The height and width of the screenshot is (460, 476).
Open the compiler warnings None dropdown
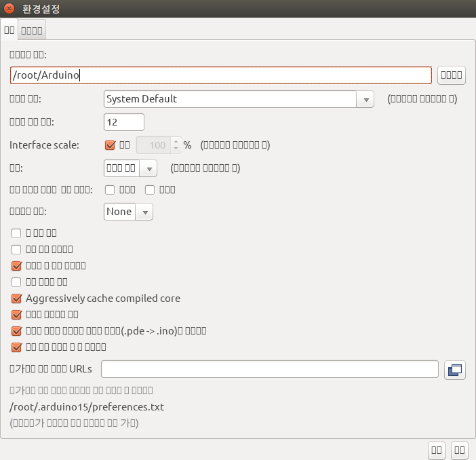click(x=128, y=212)
